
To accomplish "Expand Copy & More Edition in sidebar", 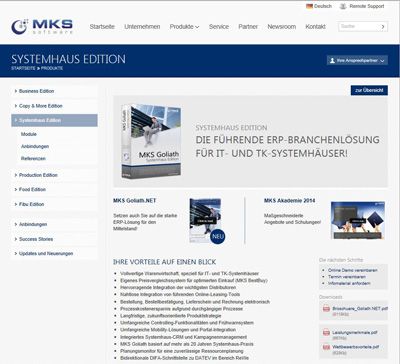I will 54,106.
